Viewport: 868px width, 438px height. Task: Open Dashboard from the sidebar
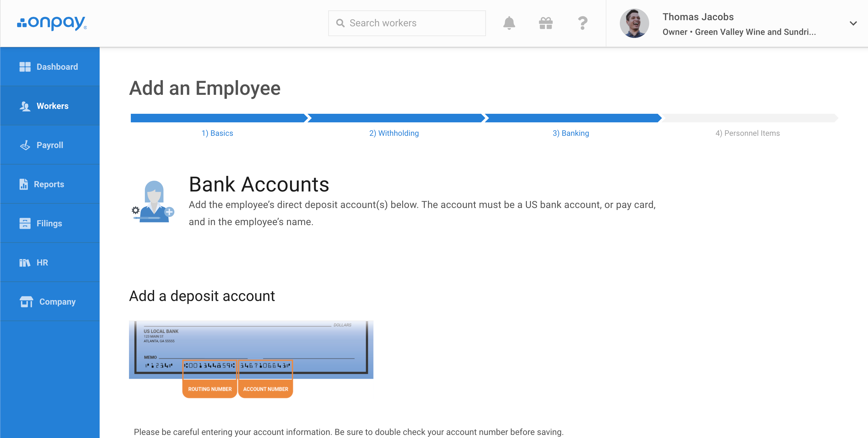pos(50,67)
